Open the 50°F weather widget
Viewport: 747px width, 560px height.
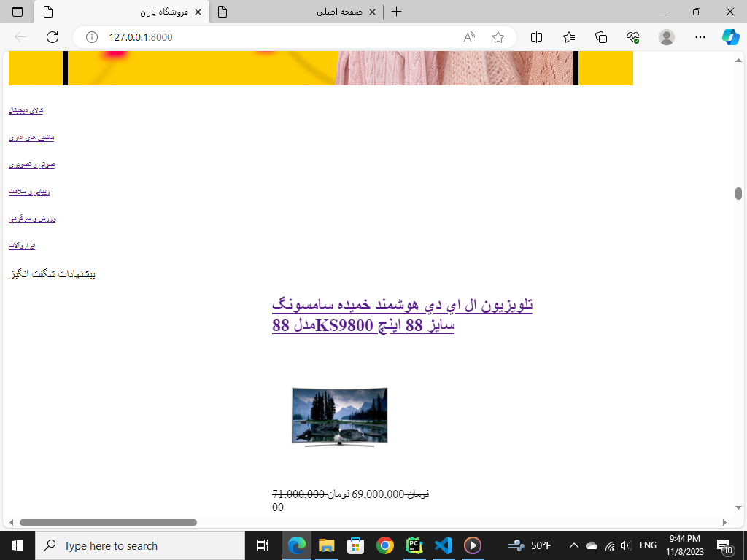[x=529, y=545]
